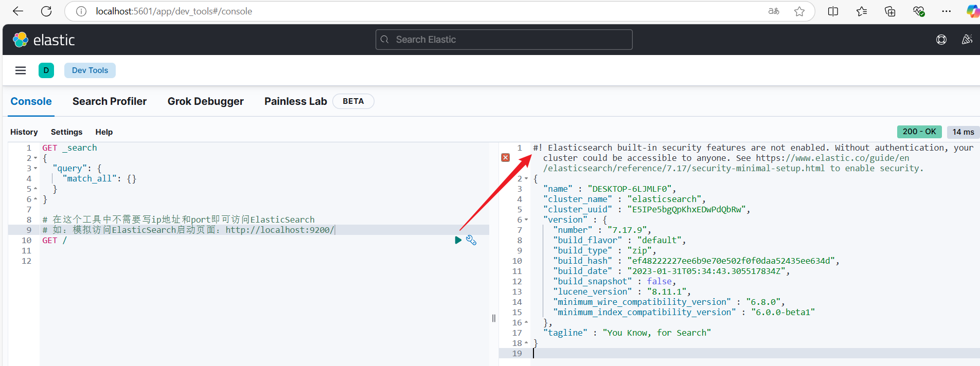Screen dimensions: 980x366
Task: Focus the Search Elastic input field
Action: [504, 40]
